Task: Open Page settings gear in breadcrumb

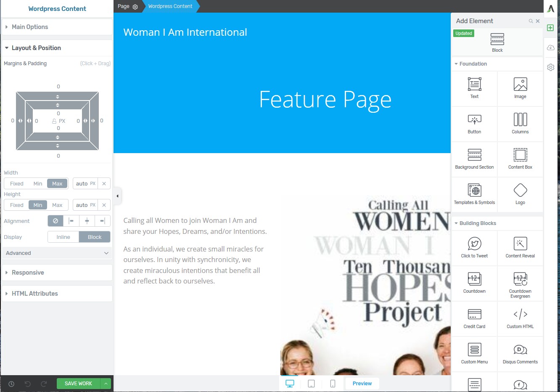Action: tap(135, 7)
